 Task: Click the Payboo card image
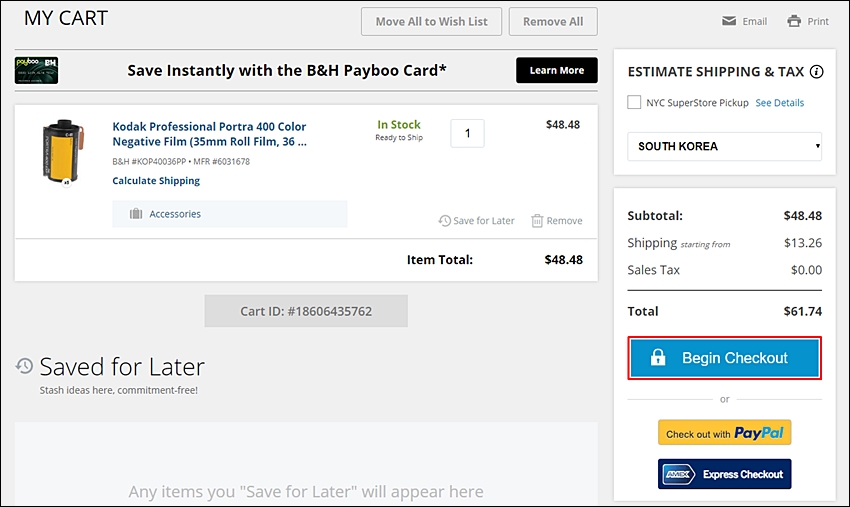pos(36,70)
